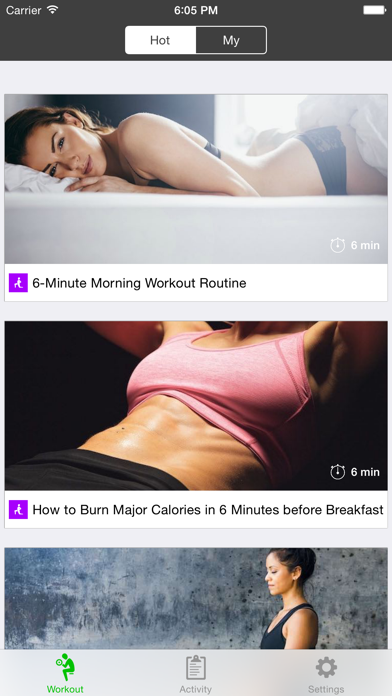
Task: Tap the green squat figure Workout icon
Action: point(65,667)
